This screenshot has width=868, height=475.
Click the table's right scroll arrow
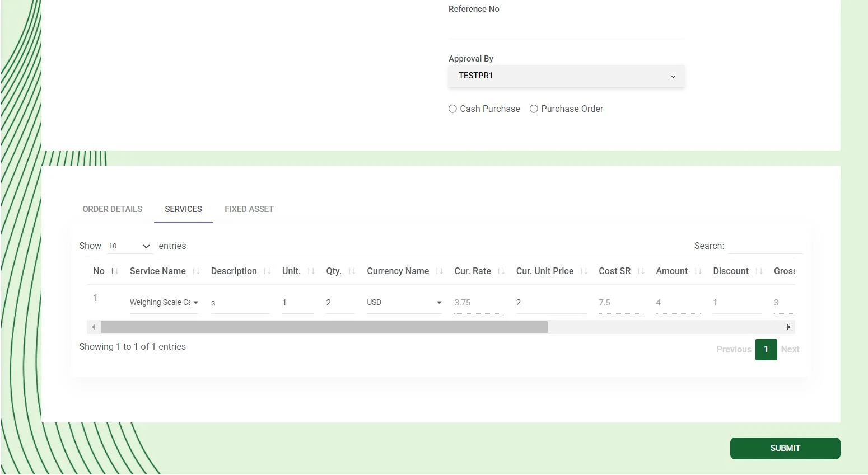(788, 327)
